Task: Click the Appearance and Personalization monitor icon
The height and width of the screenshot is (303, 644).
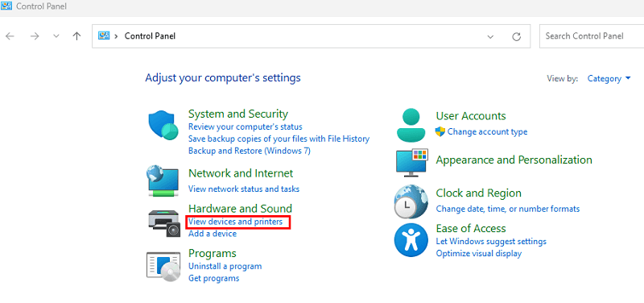Action: (x=412, y=163)
